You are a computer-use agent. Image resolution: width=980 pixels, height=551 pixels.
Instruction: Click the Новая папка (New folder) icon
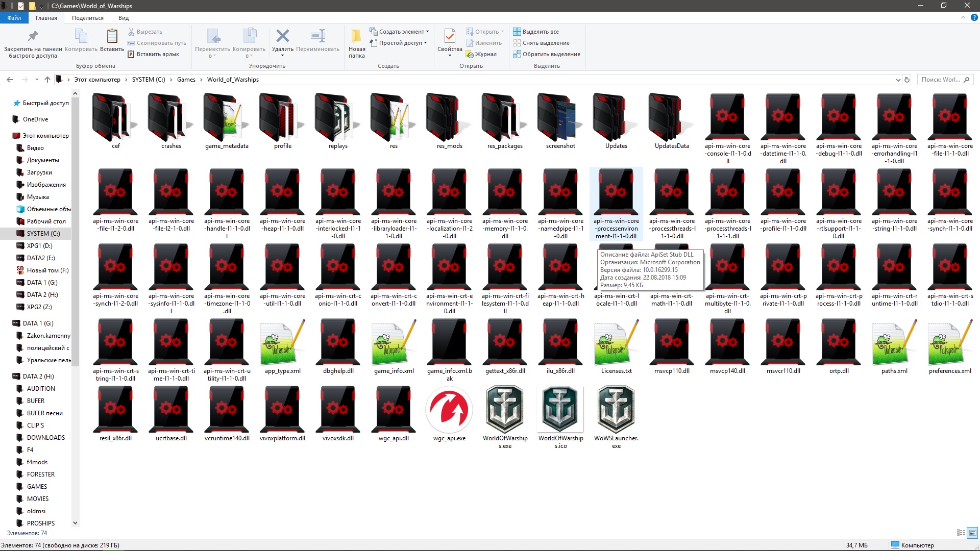(x=356, y=36)
